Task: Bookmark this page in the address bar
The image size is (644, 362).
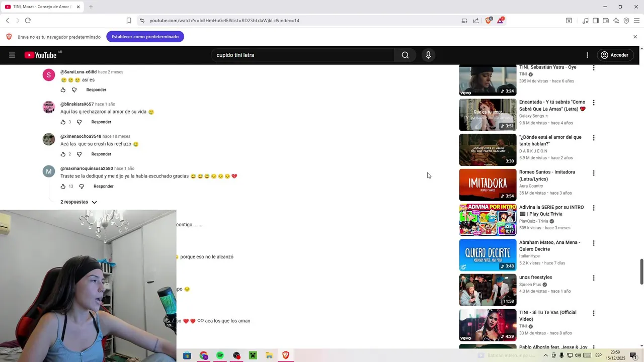Action: (x=129, y=21)
